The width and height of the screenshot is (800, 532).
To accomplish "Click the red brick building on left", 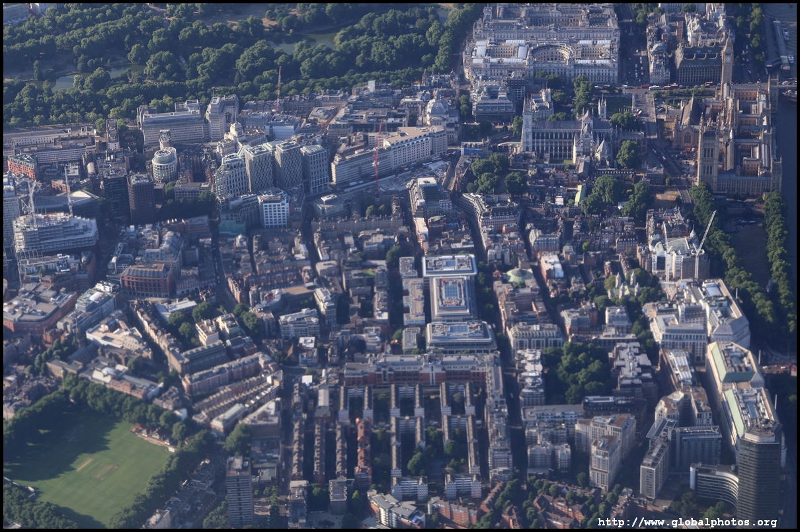I will click(146, 280).
